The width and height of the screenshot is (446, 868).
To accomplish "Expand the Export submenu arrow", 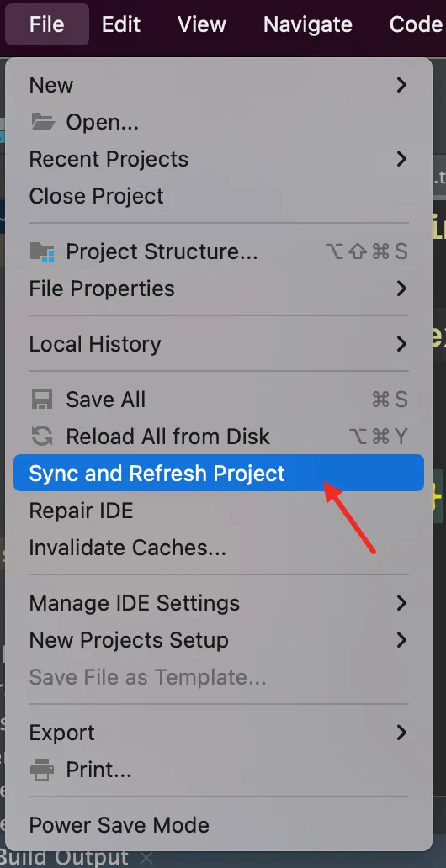I will pyautogui.click(x=401, y=733).
